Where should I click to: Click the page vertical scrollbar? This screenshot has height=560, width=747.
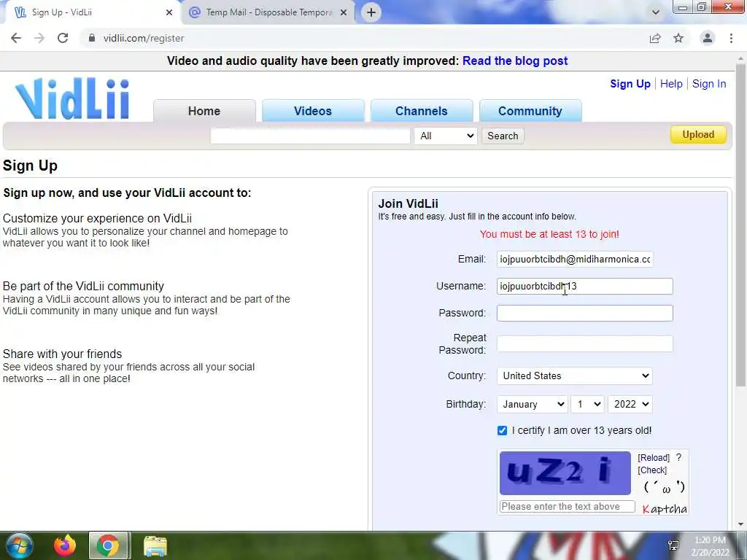pos(741,224)
